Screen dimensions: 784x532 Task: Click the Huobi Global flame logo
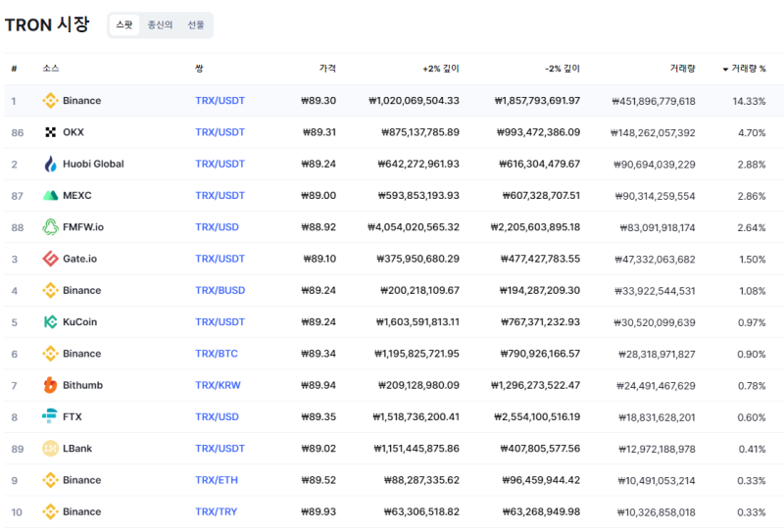click(x=51, y=164)
